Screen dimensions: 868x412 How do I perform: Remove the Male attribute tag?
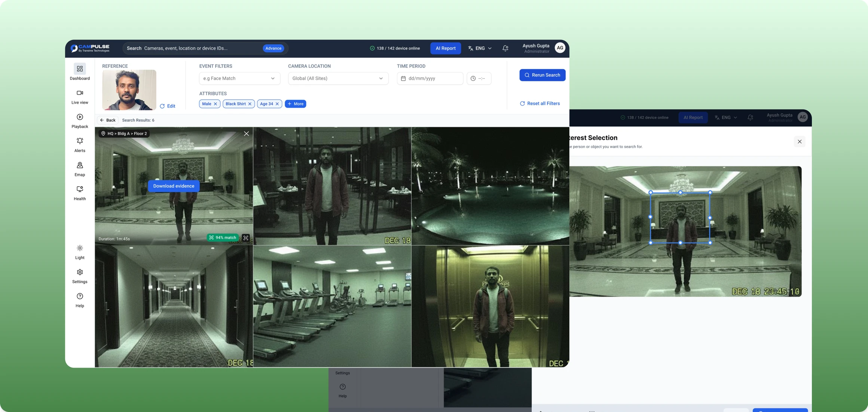pyautogui.click(x=216, y=104)
